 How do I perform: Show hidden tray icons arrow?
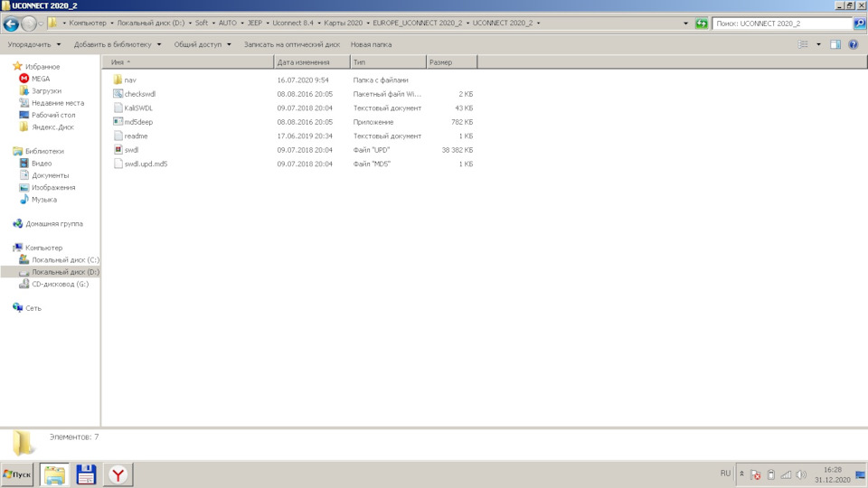[741, 474]
